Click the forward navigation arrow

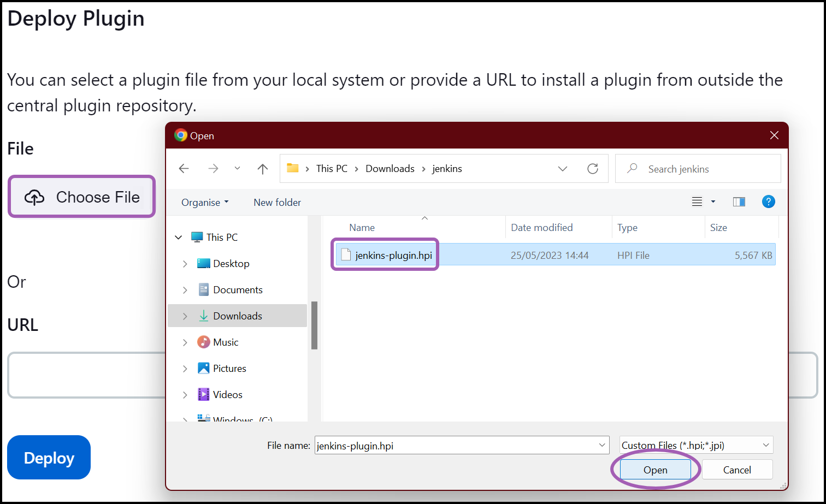coord(213,168)
